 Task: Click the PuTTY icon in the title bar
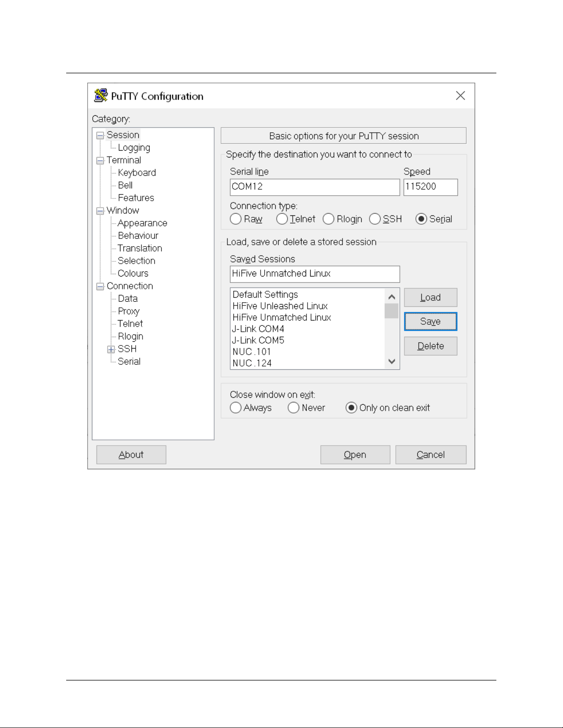point(101,96)
